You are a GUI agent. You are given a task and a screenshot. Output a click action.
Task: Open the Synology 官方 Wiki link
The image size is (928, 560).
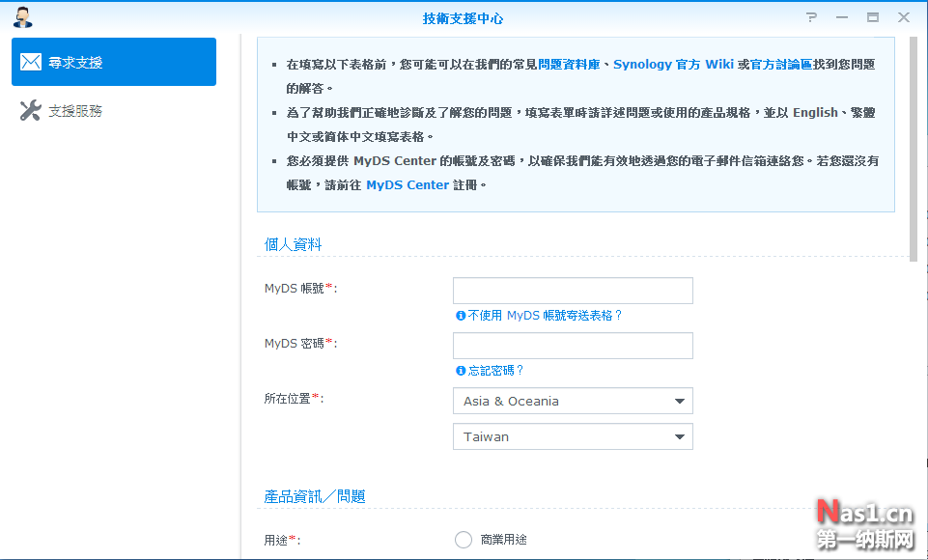click(x=673, y=64)
